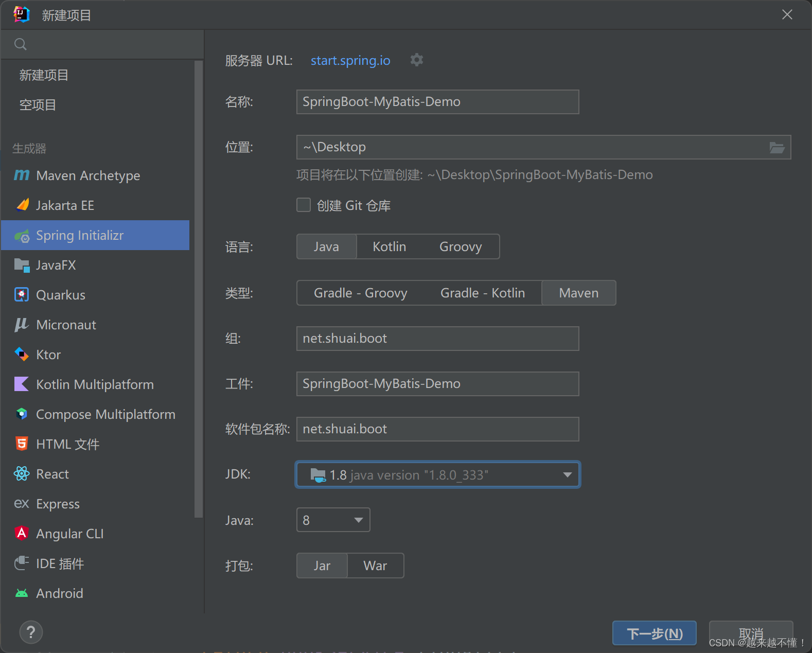Choose Gradle - Groovy build type

click(361, 293)
